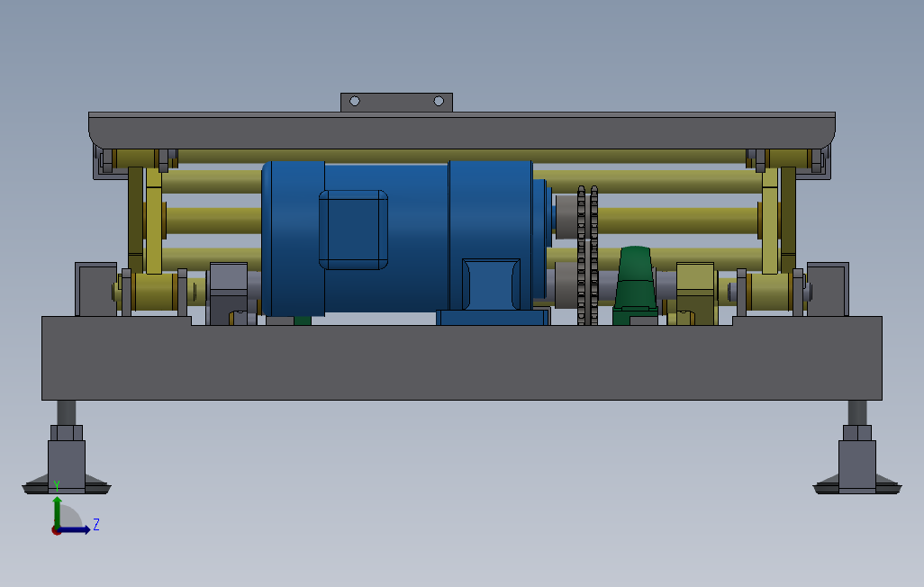Click the left hole in the top bracket

click(355, 102)
